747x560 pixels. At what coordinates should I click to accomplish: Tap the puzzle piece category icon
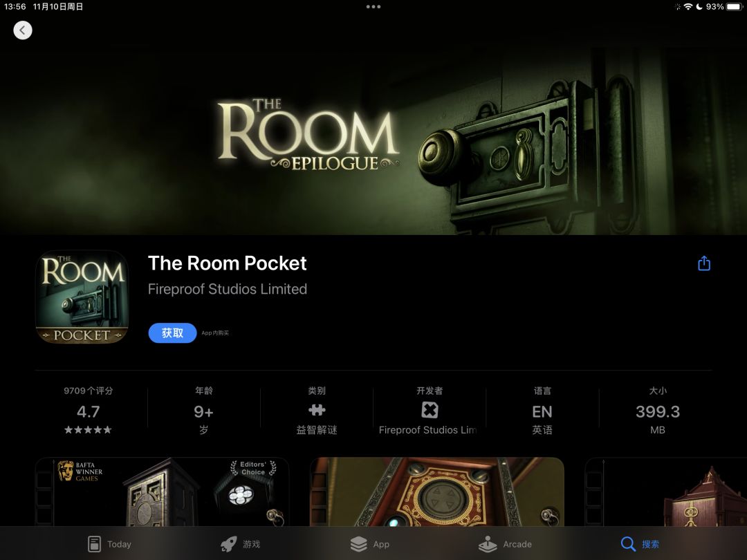click(317, 410)
